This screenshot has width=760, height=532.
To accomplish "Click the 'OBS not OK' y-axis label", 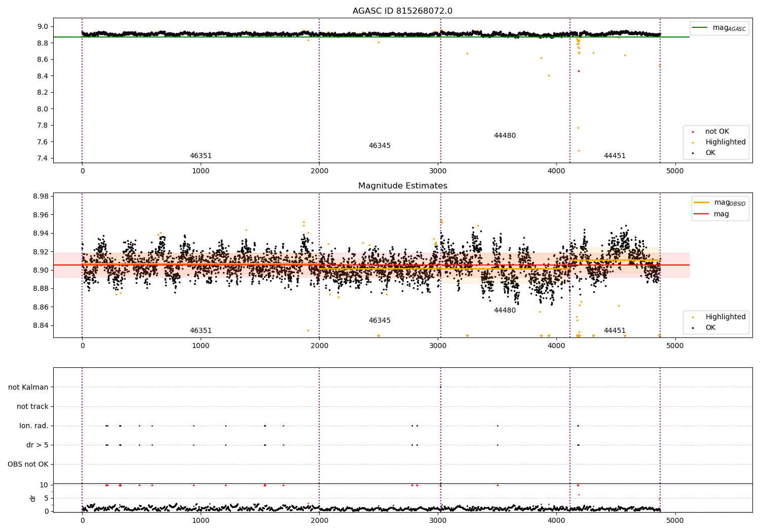I will 28,465.
